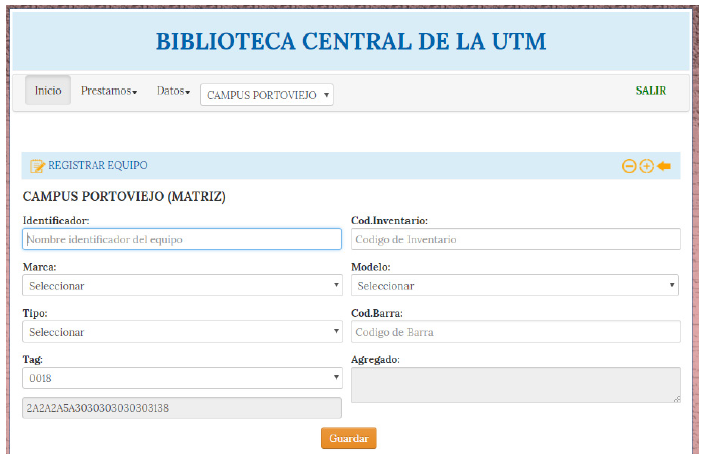Click the BIBLIOTECA CENTRAL DE LA UTM header
The image size is (710, 460).
coord(350,42)
